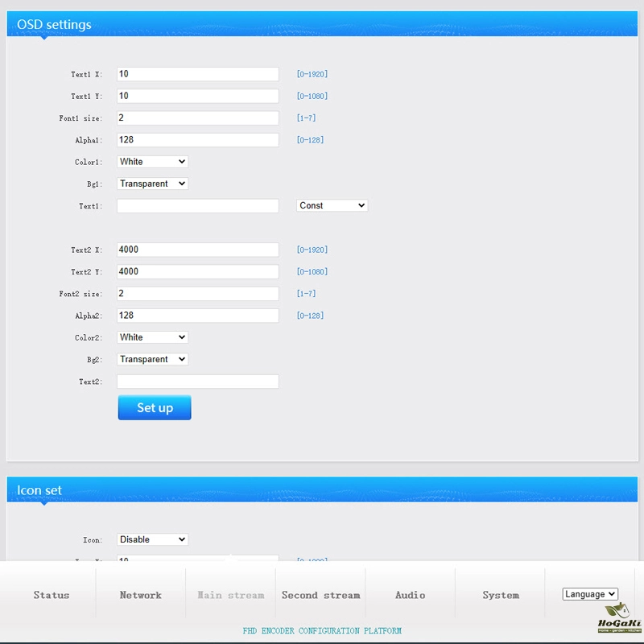Open the Text1 Const type dropdown
This screenshot has height=644, width=644.
pyautogui.click(x=332, y=205)
